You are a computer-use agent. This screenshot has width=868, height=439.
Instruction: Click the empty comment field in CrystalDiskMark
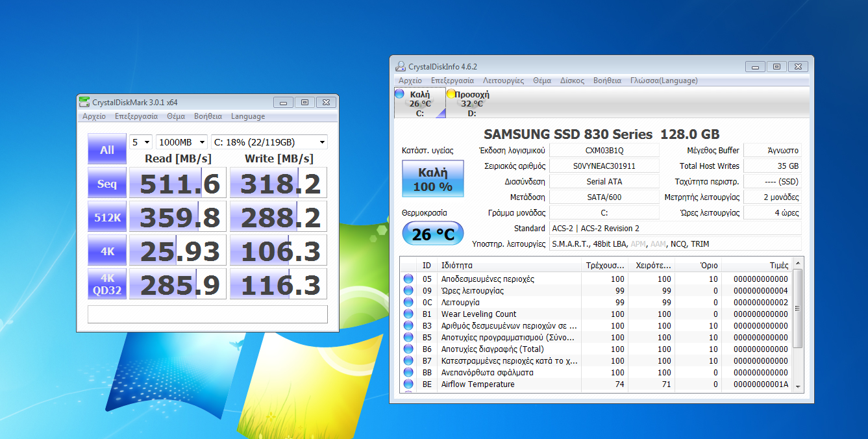(x=208, y=314)
